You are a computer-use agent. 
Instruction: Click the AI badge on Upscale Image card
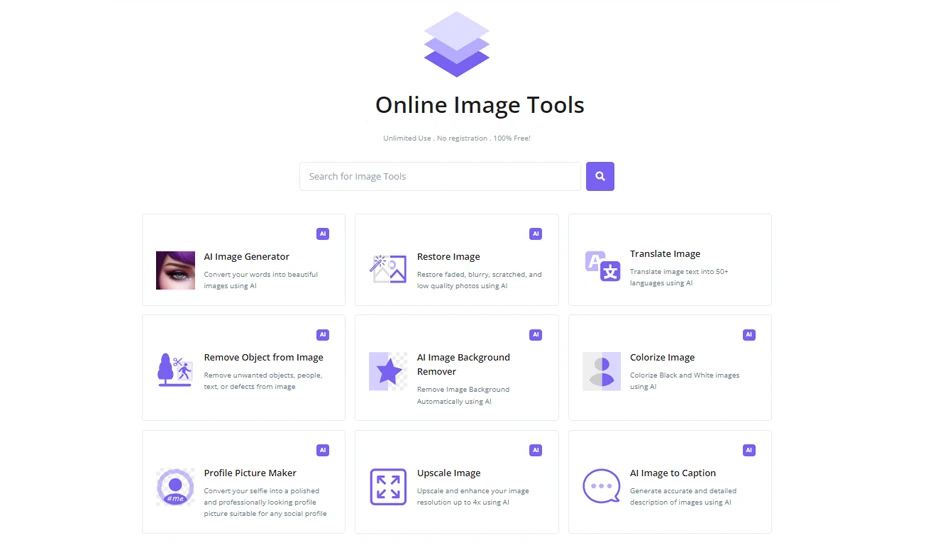[x=536, y=450]
